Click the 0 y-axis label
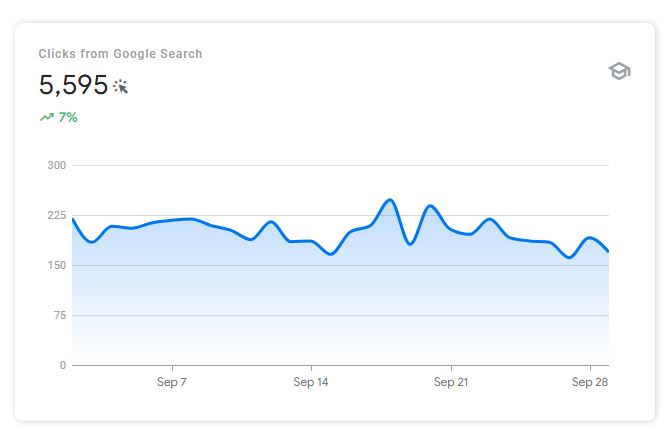This screenshot has width=664, height=430. coord(62,365)
